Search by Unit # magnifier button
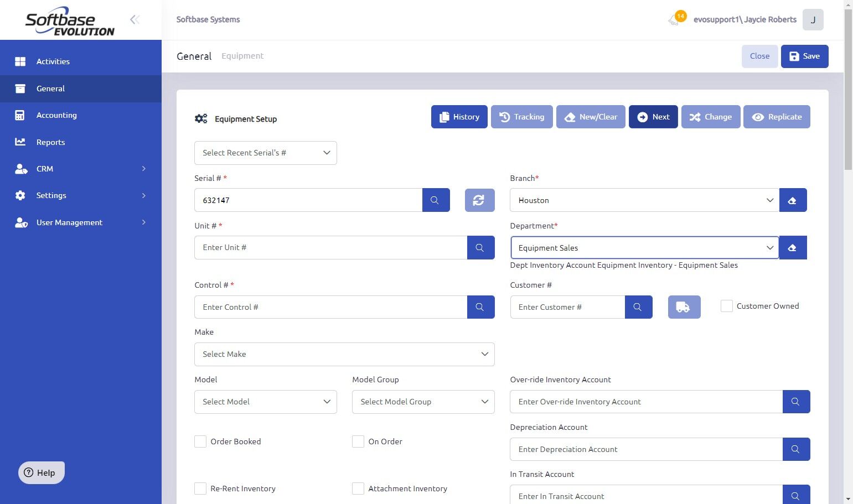Image resolution: width=853 pixels, height=504 pixels. coord(480,248)
